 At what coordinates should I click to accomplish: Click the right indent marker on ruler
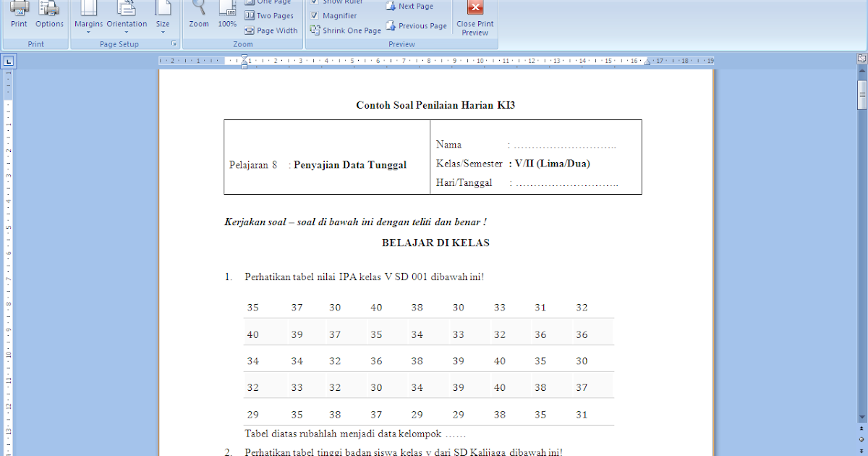(647, 62)
